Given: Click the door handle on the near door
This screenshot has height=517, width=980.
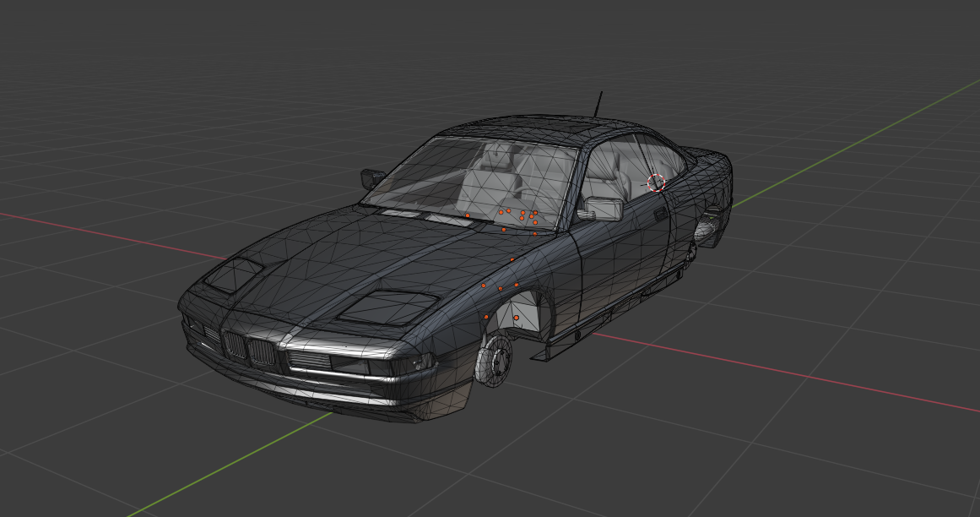Looking at the screenshot, I should (x=659, y=215).
